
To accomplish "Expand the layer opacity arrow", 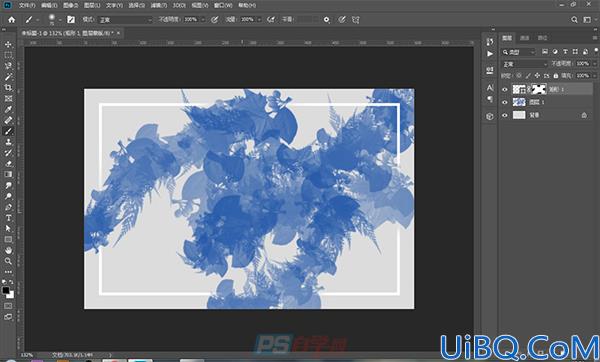I will tap(595, 64).
